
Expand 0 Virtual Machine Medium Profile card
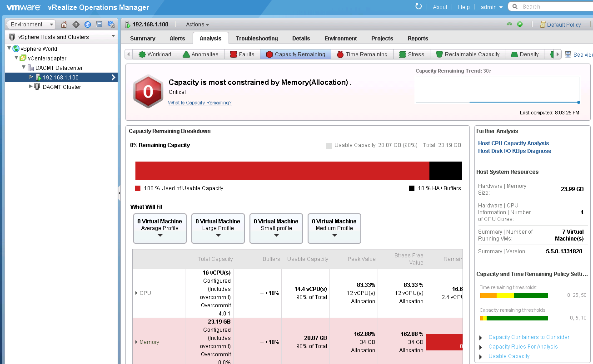[334, 236]
